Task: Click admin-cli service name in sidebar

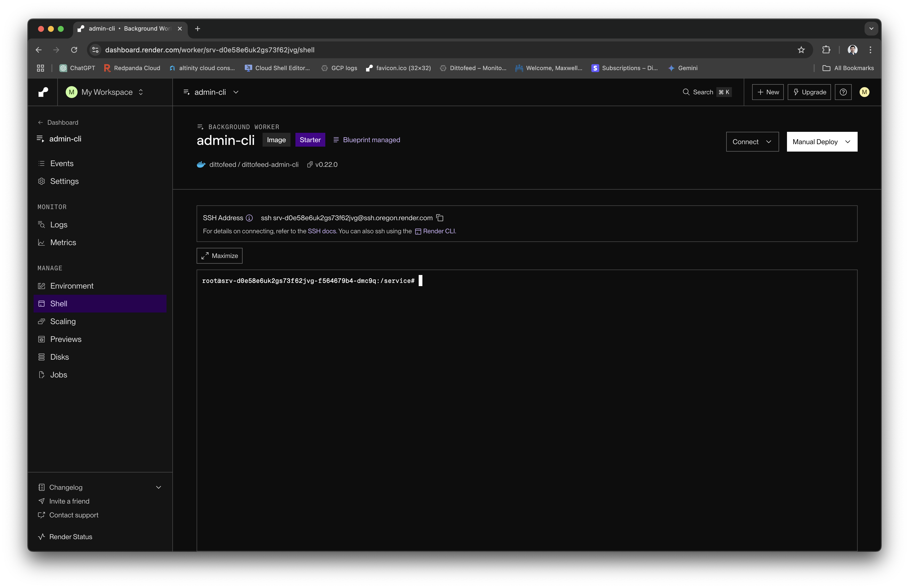Action: (65, 139)
